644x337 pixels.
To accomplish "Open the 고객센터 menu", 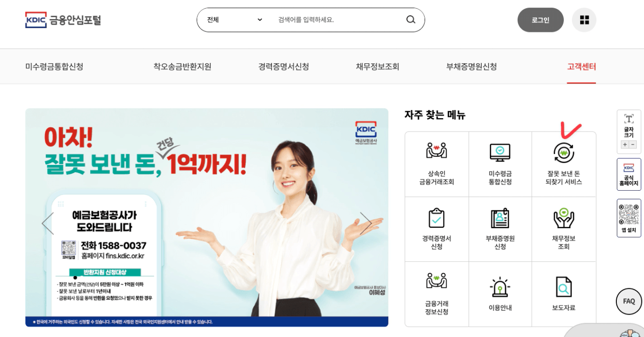I will tap(581, 67).
